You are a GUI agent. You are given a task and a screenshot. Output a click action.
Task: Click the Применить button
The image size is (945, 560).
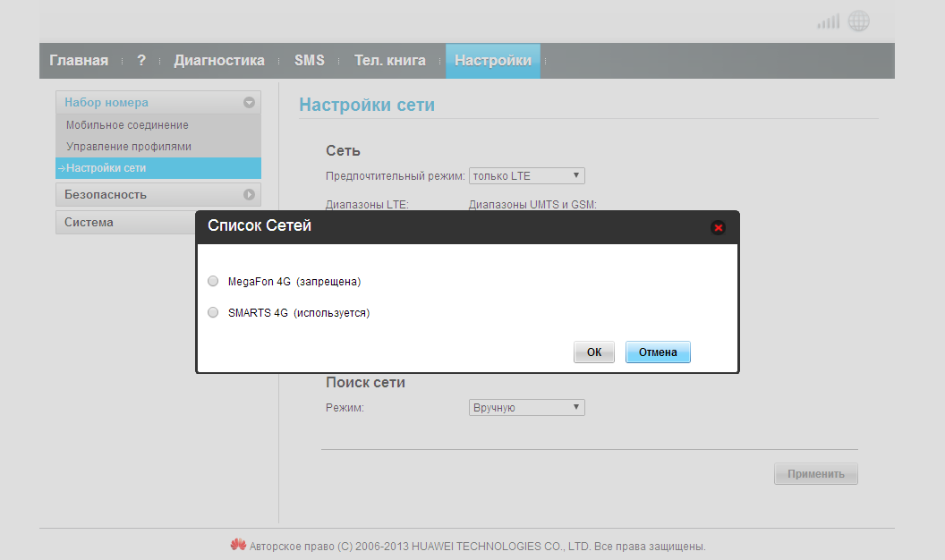pyautogui.click(x=816, y=474)
